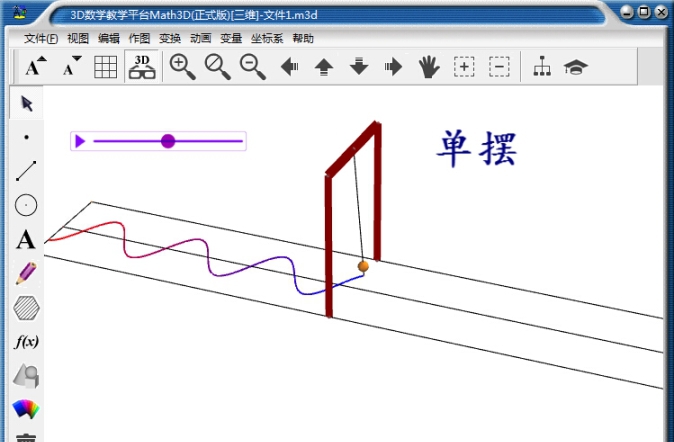Image resolution: width=674 pixels, height=442 pixels.
Task: Click the application icon in title bar
Action: 19,12
